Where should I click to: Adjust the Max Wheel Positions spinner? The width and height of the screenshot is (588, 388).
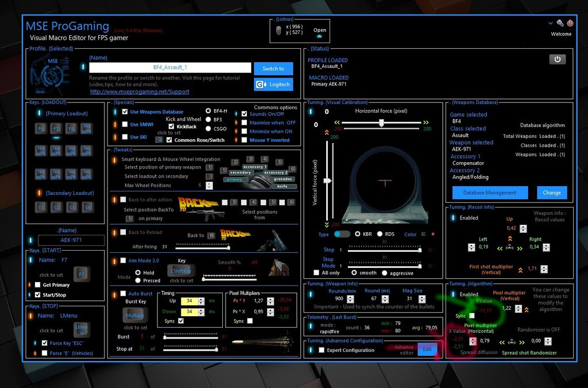(x=209, y=185)
